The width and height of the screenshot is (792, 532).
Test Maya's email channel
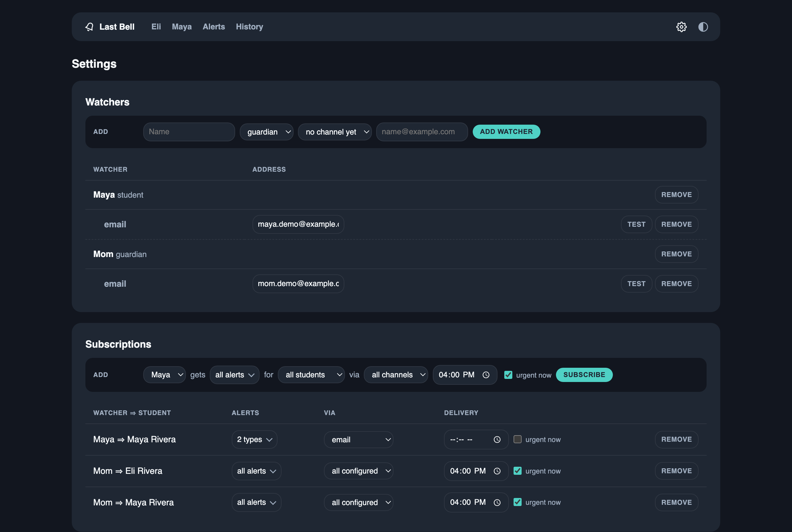636,225
